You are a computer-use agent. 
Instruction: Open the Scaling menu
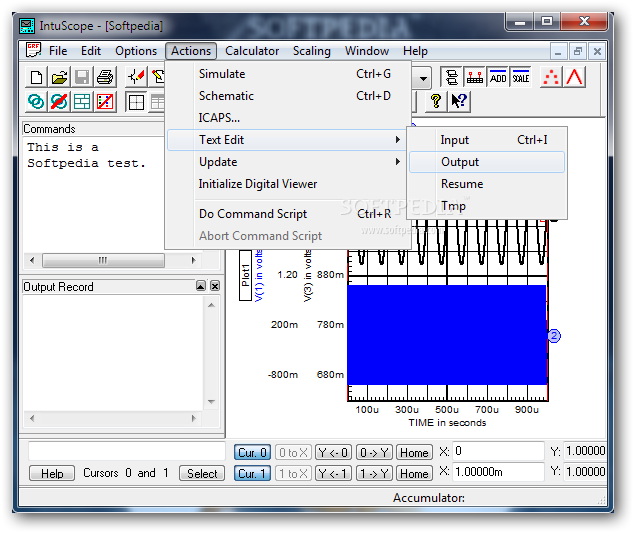tap(312, 51)
